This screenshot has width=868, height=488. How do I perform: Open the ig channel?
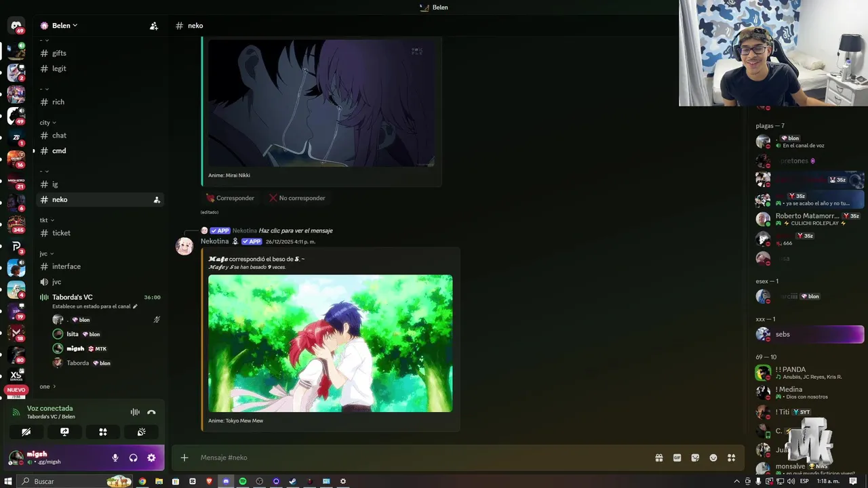click(100, 184)
